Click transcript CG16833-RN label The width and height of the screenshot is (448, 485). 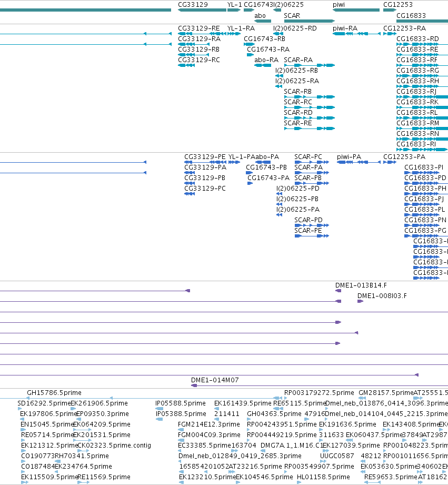(x=417, y=134)
